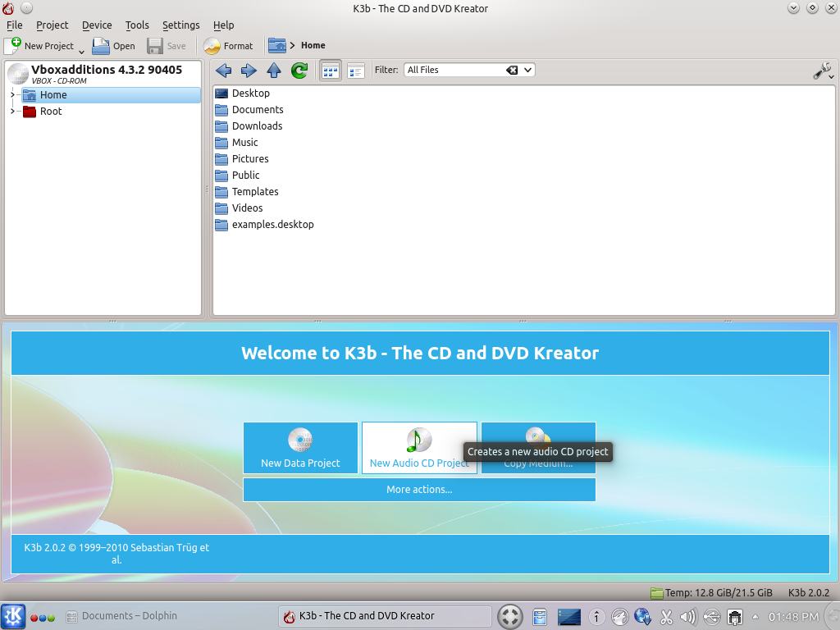Go back with the left arrow
This screenshot has width=840, height=630.
tap(223, 71)
